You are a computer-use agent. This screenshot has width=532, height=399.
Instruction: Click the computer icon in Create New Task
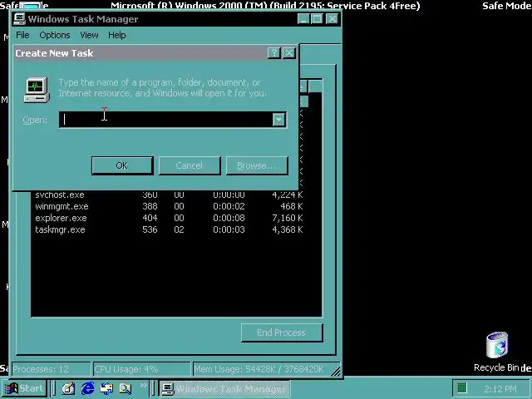(x=37, y=90)
